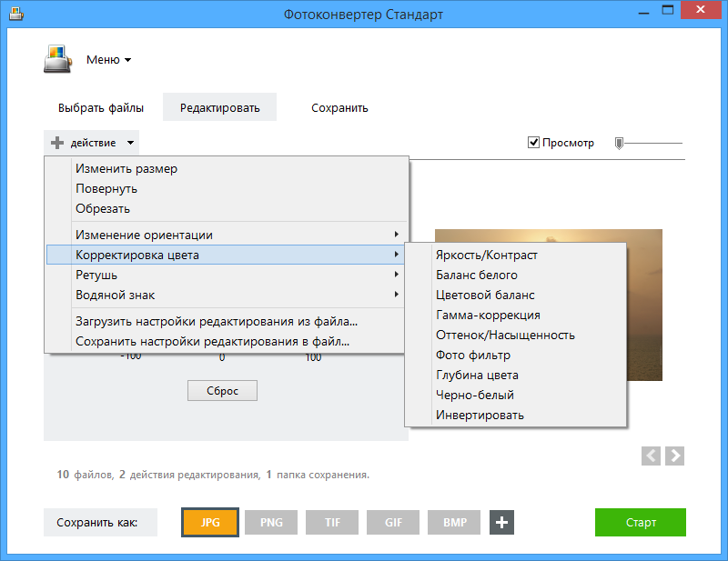
Task: Adjust the preview zoom slider handle
Action: click(x=619, y=143)
